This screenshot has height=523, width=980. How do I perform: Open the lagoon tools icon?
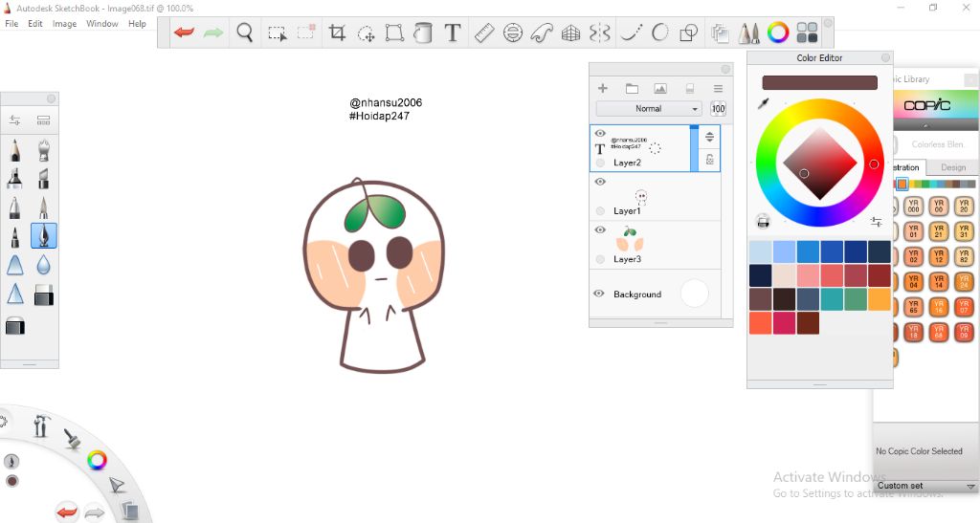click(x=41, y=425)
